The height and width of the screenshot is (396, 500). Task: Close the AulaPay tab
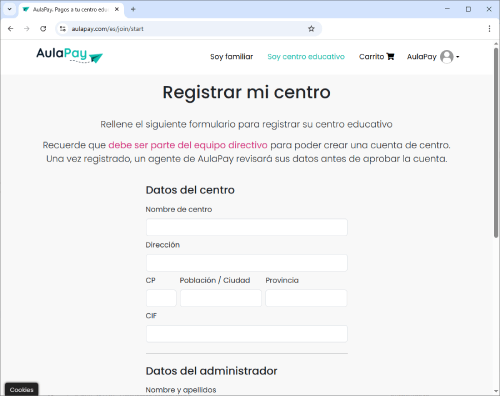(x=117, y=9)
